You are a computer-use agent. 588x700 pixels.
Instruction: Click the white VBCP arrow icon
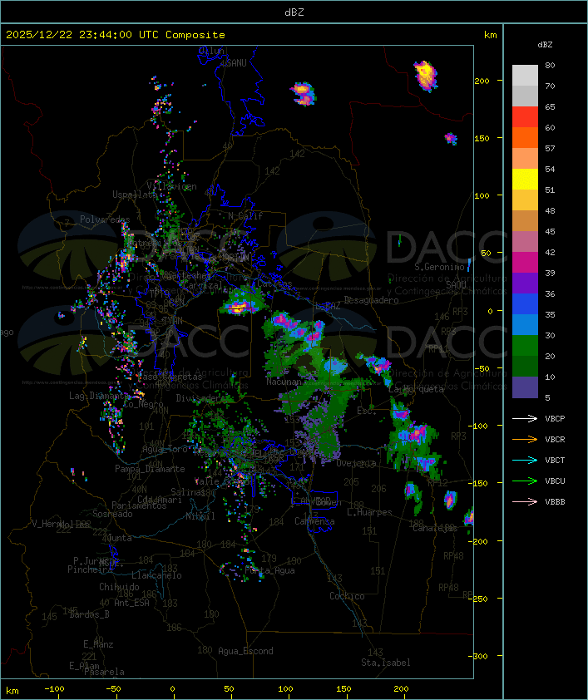point(525,418)
